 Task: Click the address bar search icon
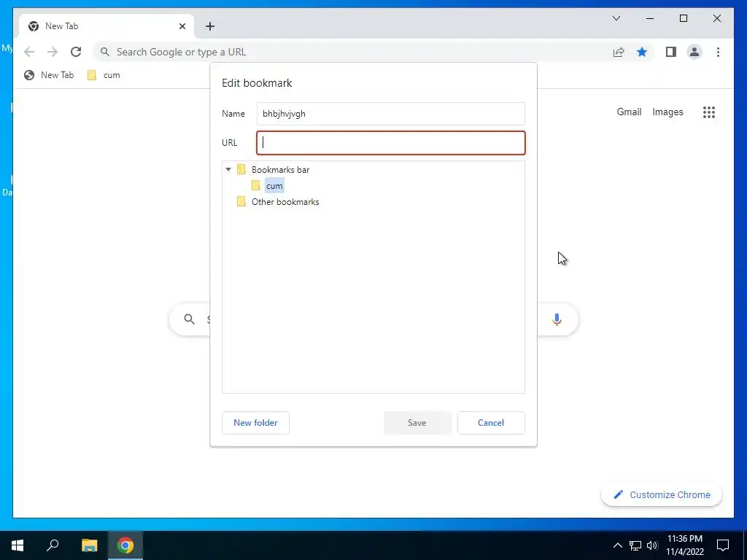tap(105, 52)
